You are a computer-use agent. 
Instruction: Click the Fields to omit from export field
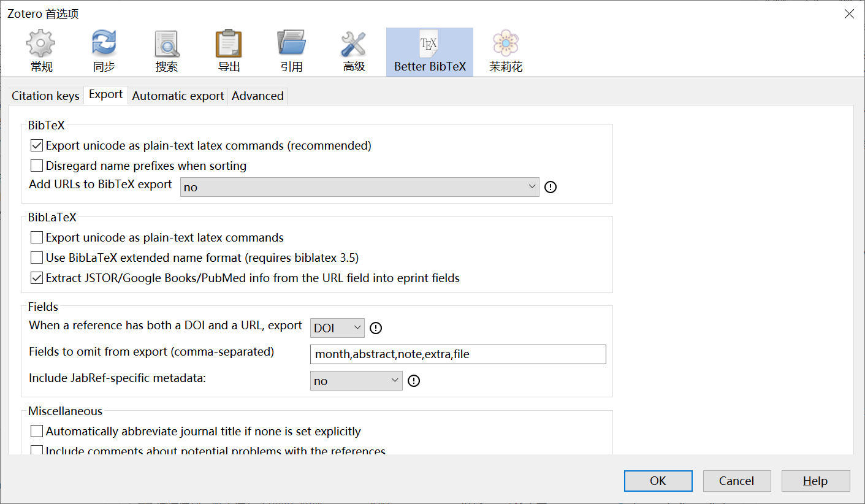coord(458,354)
